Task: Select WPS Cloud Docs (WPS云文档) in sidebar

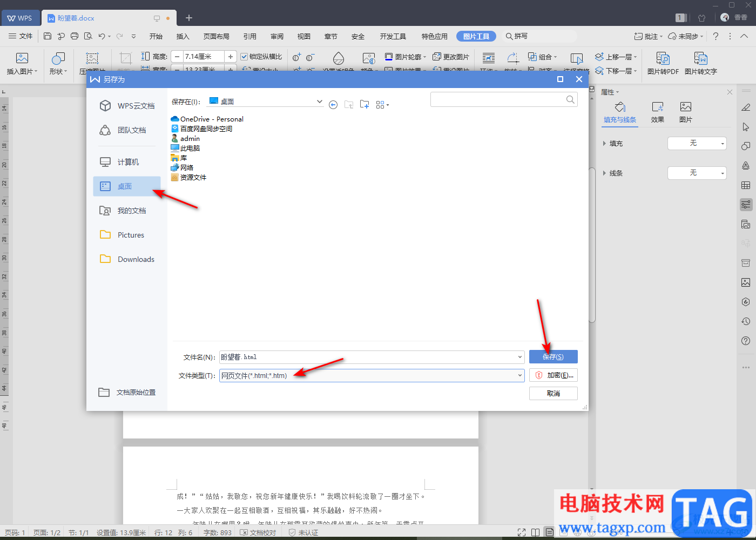Action: (127, 106)
